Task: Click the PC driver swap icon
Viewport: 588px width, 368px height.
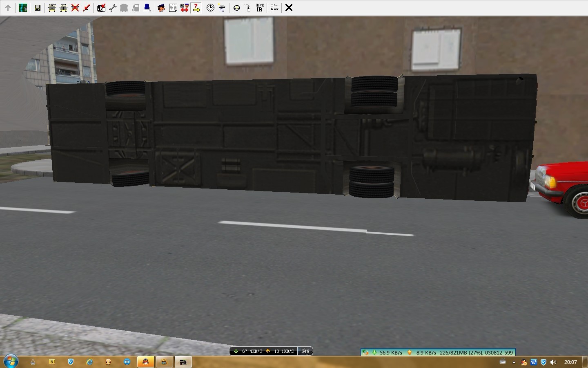Action: (184, 8)
